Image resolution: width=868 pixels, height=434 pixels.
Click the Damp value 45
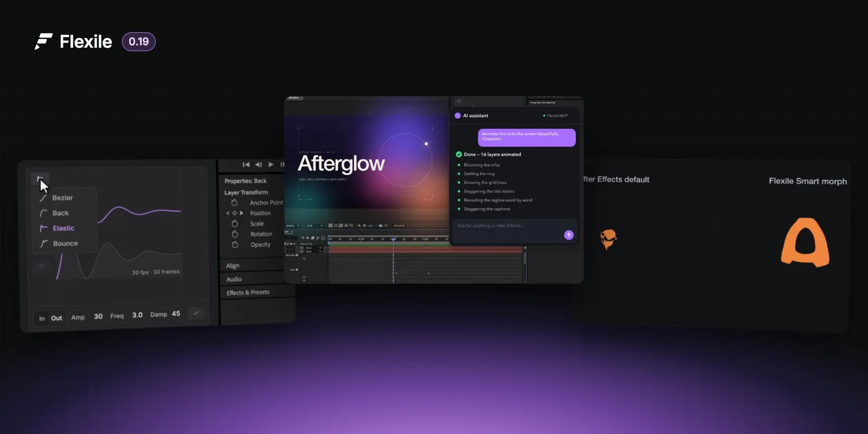click(176, 314)
